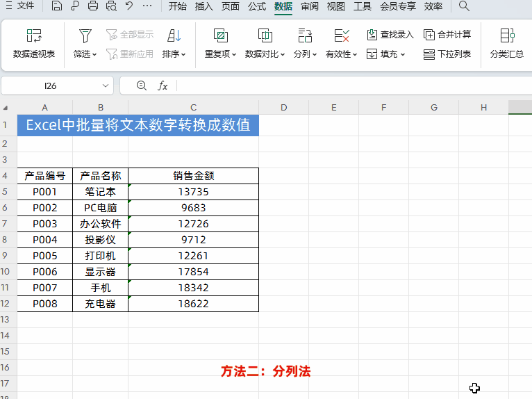Click 查找录入 button
The height and width of the screenshot is (399, 532).
pyautogui.click(x=390, y=34)
